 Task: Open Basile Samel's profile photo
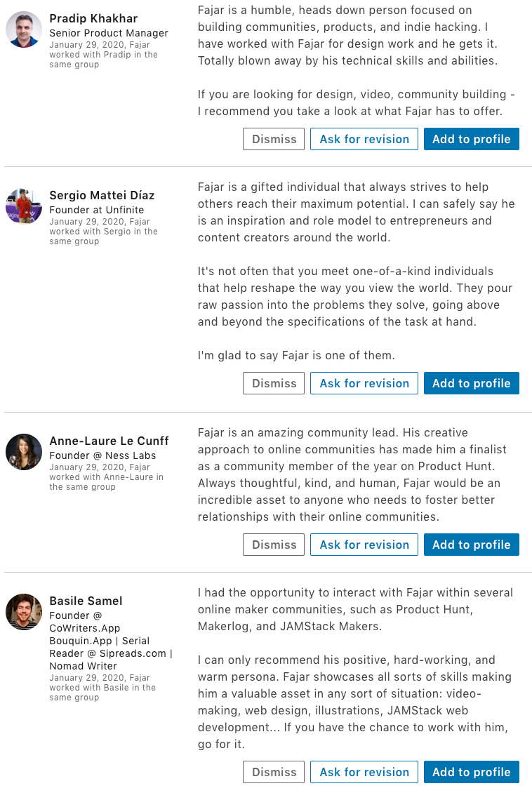click(x=24, y=611)
